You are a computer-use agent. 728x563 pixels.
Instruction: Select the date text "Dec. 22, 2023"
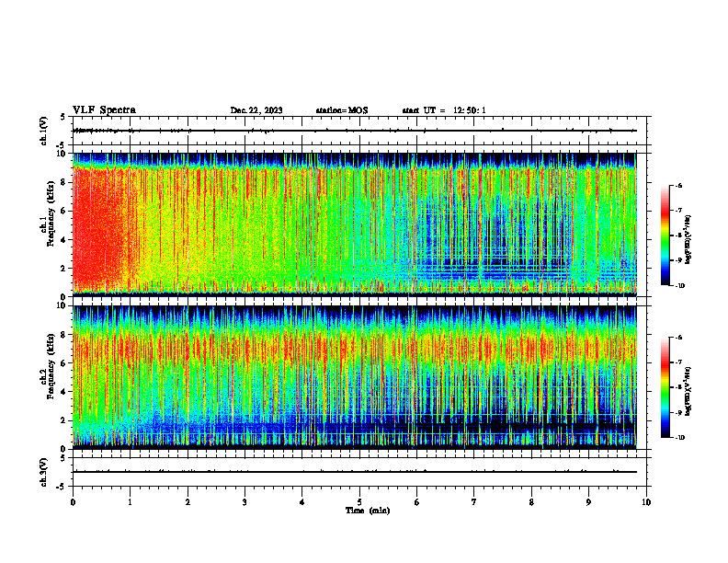[x=256, y=110]
